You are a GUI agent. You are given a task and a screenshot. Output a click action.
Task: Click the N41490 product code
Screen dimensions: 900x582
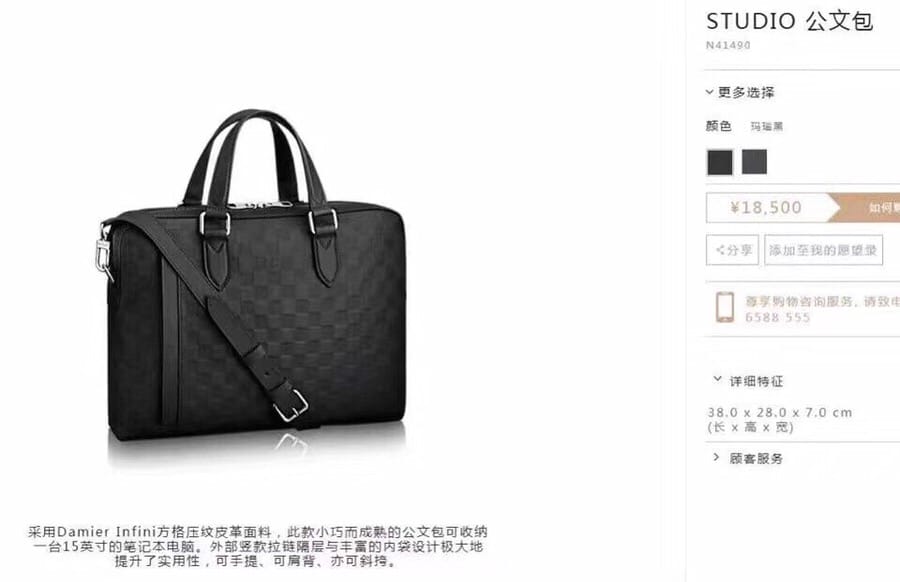(x=728, y=45)
